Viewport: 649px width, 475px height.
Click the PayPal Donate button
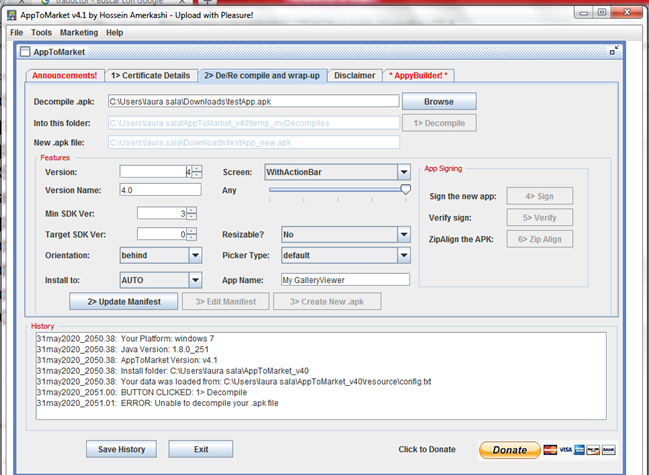tap(509, 450)
